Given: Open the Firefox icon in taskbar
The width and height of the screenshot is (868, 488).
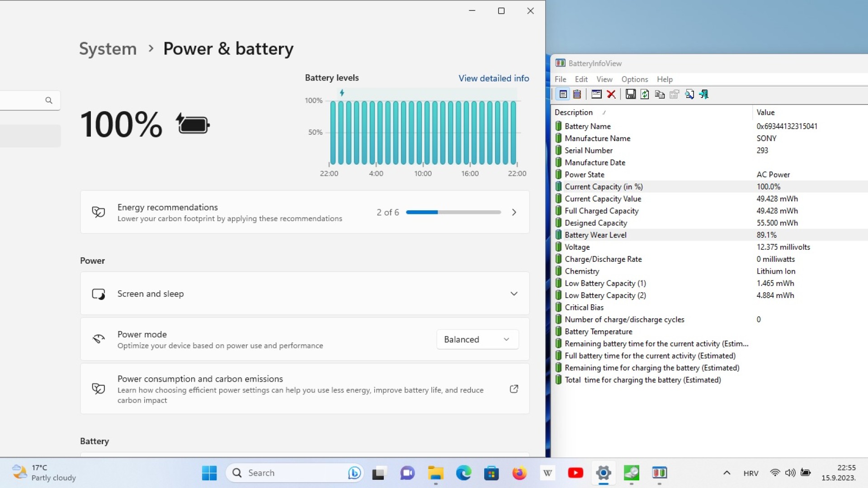Looking at the screenshot, I should tap(519, 473).
